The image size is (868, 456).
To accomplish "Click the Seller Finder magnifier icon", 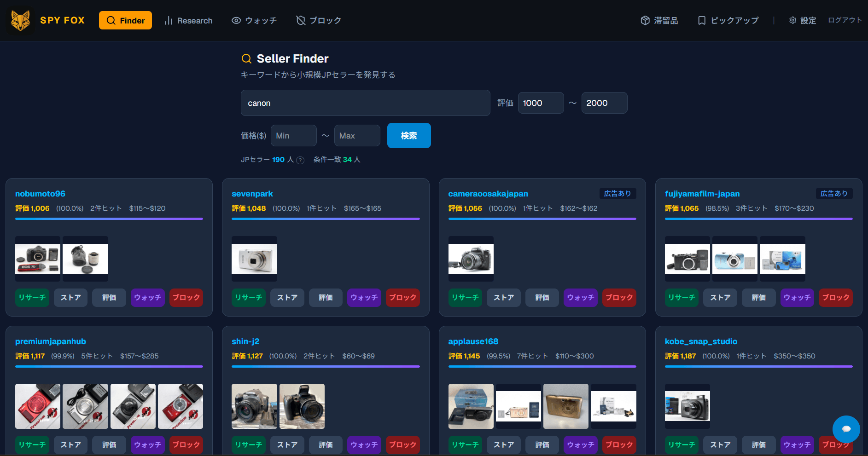I will click(x=246, y=58).
